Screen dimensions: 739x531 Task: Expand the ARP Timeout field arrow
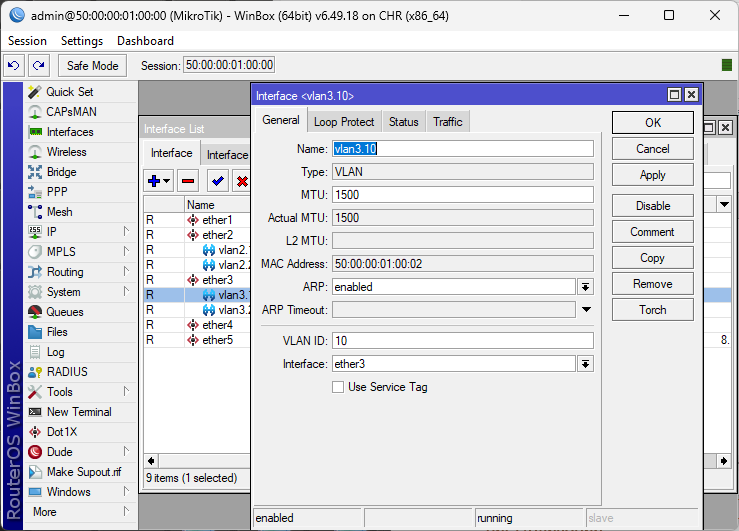[x=585, y=311]
